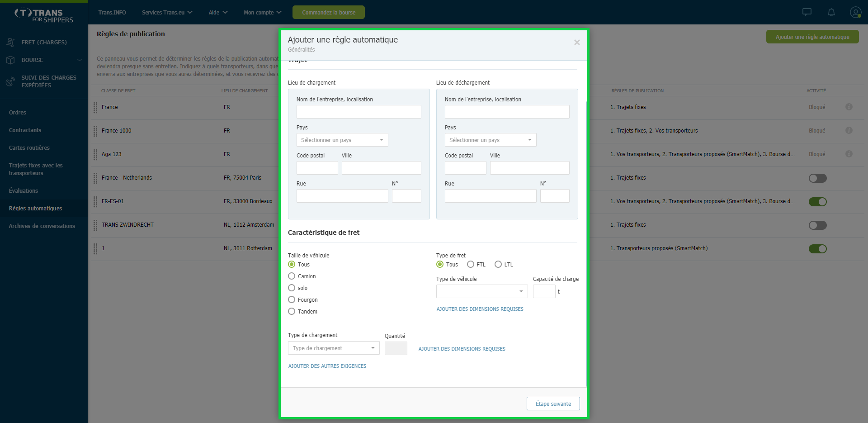
Task: Open unloading place country dropdown
Action: click(x=491, y=140)
